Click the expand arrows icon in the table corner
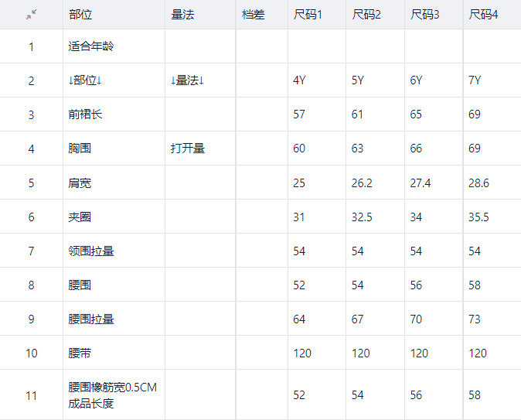 coord(31,15)
